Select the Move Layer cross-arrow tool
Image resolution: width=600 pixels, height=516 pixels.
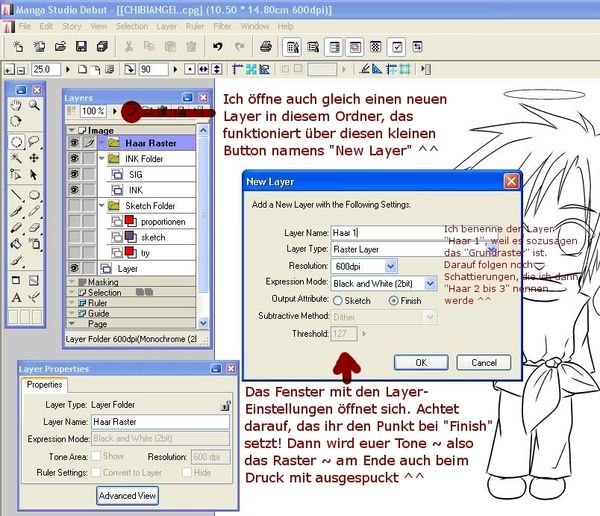34,158
